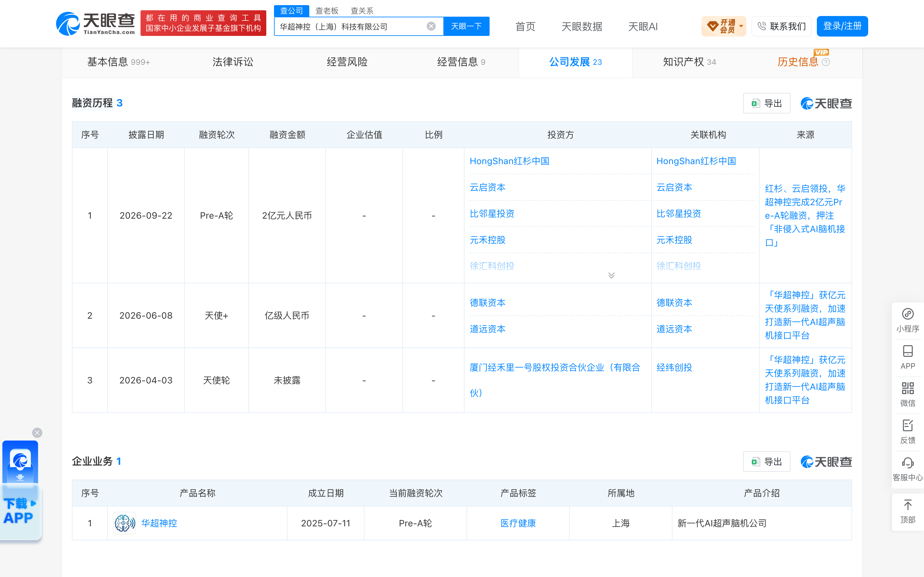924x577 pixels.
Task: Expand the full investor list chevron
Action: coord(611,275)
